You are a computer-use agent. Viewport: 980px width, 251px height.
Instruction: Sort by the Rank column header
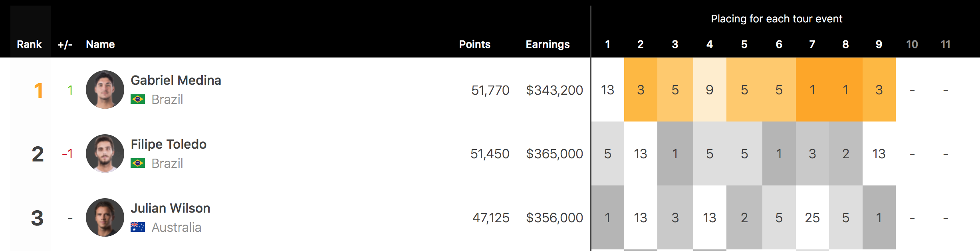pos(29,44)
